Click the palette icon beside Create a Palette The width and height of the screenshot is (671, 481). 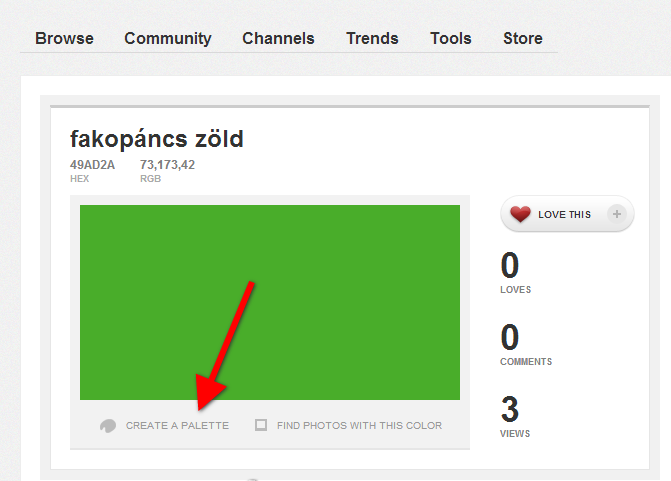pos(108,426)
